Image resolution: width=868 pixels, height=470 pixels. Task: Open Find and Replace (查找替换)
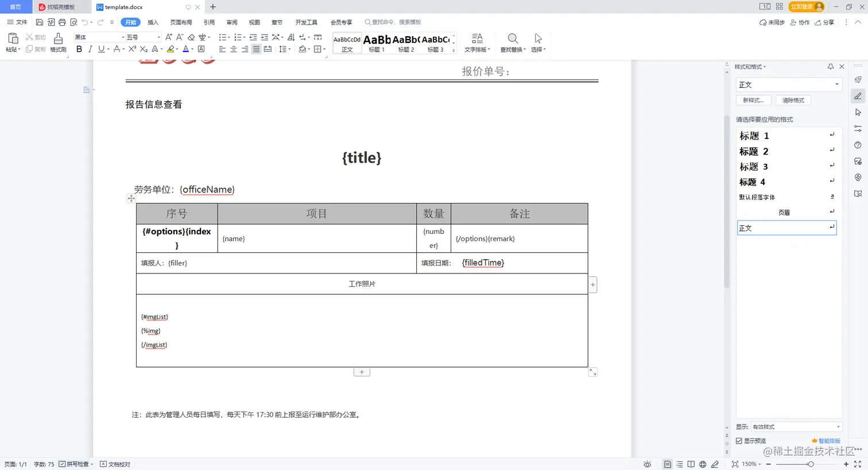pos(513,43)
